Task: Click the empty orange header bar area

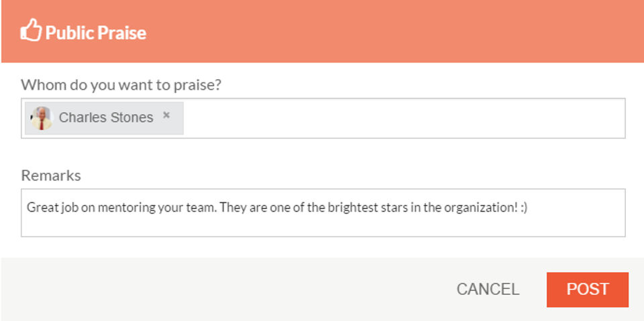Action: pyautogui.click(x=402, y=31)
